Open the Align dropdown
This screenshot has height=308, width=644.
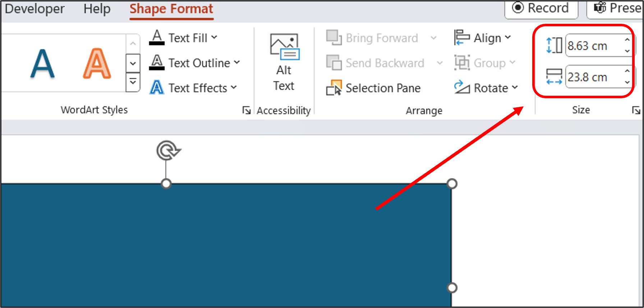[483, 38]
